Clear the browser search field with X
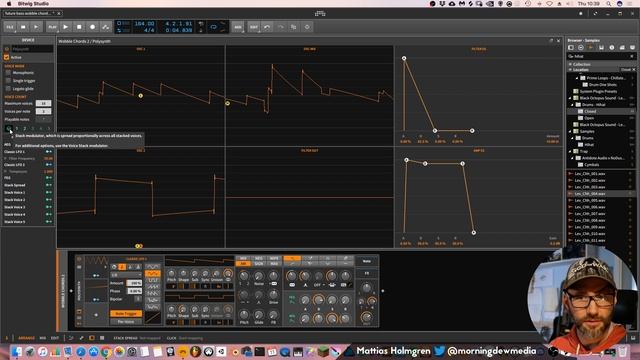Viewport: 640px width, 360px height. tap(632, 56)
